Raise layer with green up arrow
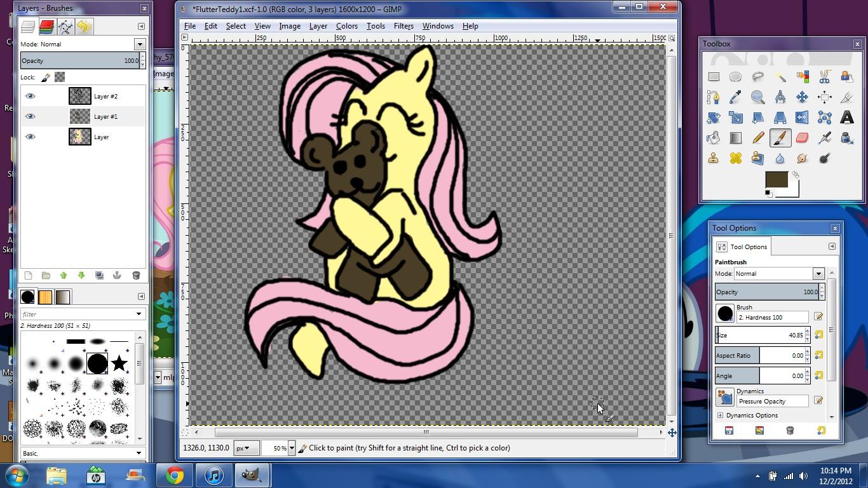The image size is (868, 488). tap(64, 275)
